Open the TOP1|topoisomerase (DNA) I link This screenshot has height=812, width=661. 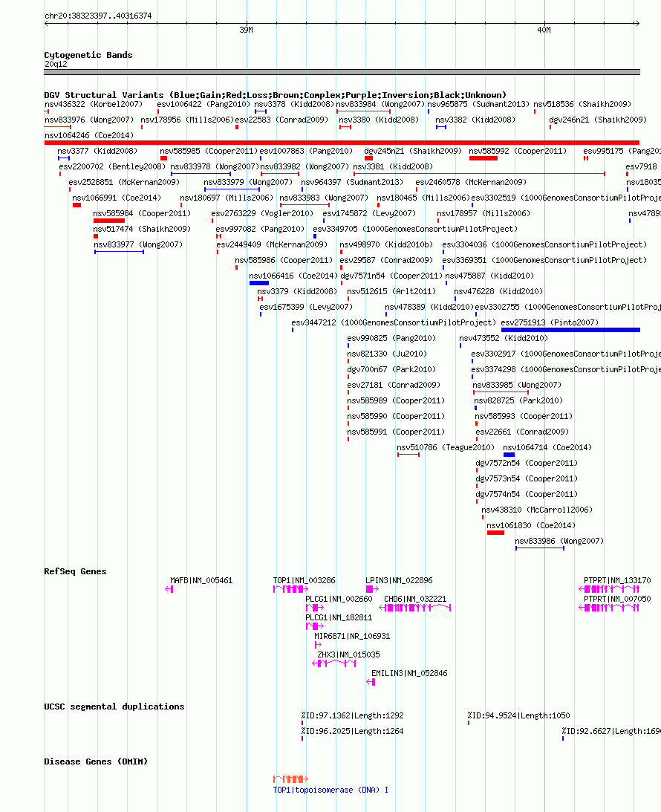pos(330,790)
